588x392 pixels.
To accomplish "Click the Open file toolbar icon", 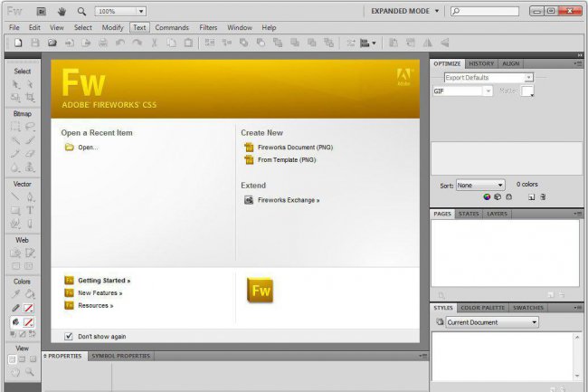I will click(52, 43).
